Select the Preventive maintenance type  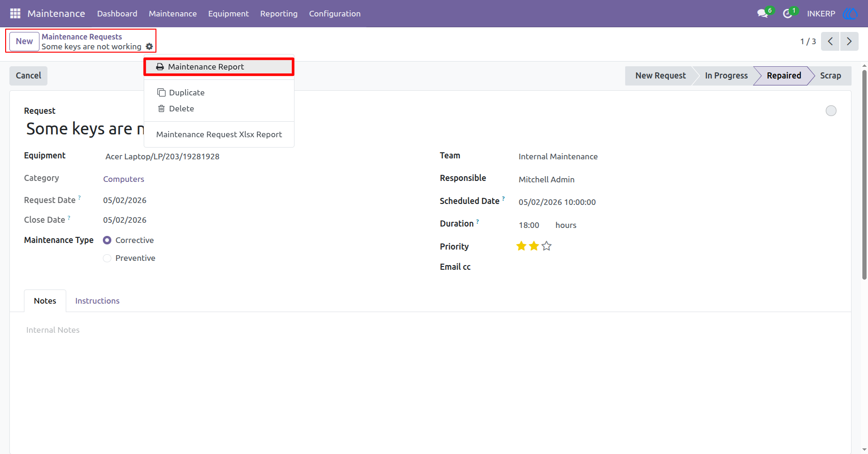pyautogui.click(x=107, y=258)
